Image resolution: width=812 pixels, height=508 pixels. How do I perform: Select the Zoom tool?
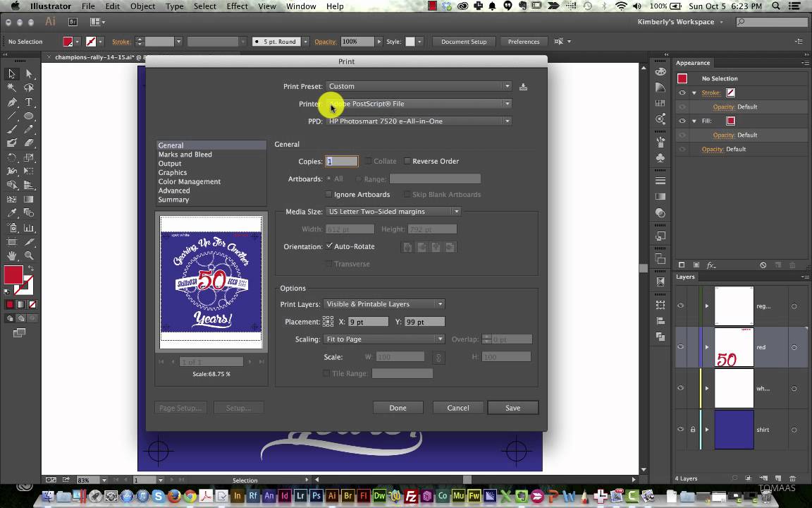[x=29, y=255]
